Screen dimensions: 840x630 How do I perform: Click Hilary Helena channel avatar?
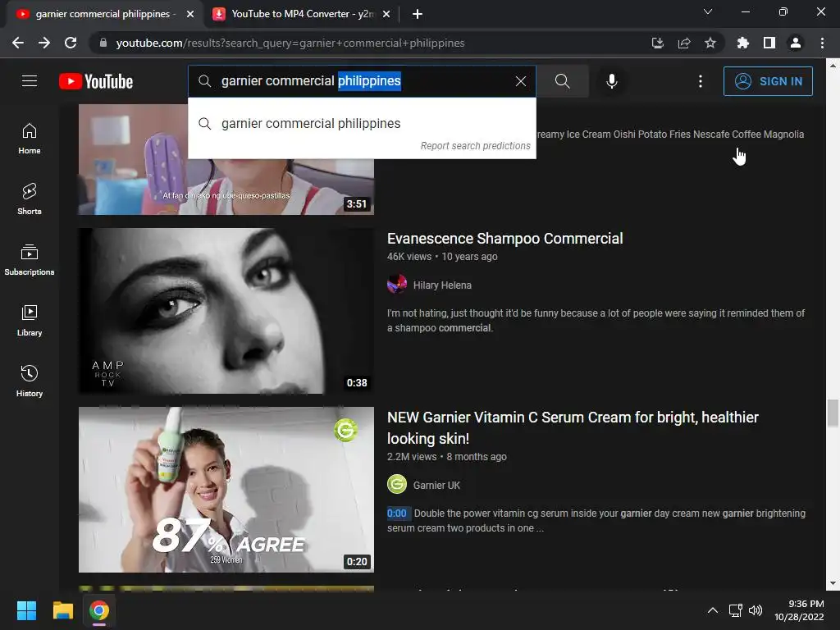(x=397, y=285)
